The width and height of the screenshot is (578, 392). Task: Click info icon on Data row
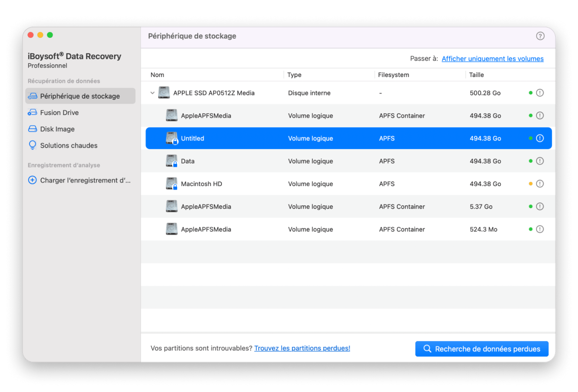[x=540, y=161]
